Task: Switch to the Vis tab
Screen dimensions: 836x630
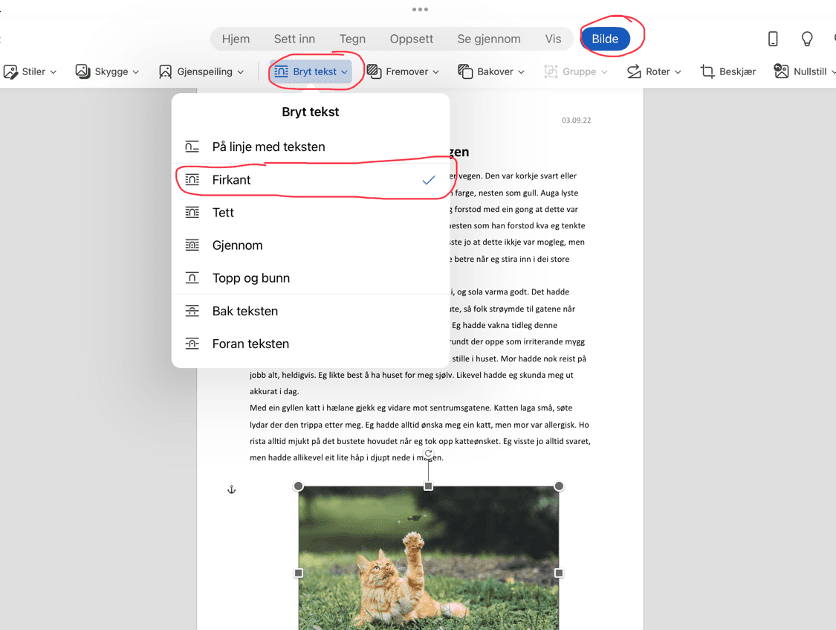Action: coord(553,39)
